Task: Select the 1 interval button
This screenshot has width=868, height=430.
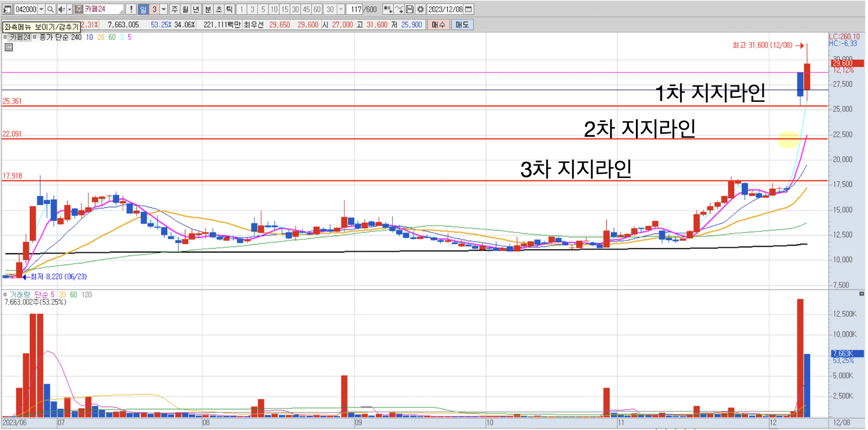Action: point(241,9)
